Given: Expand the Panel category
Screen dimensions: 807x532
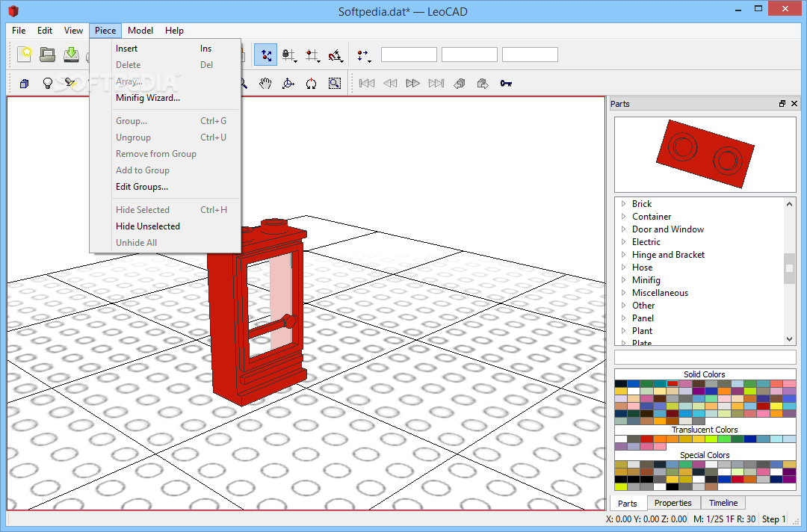Looking at the screenshot, I should tap(624, 318).
